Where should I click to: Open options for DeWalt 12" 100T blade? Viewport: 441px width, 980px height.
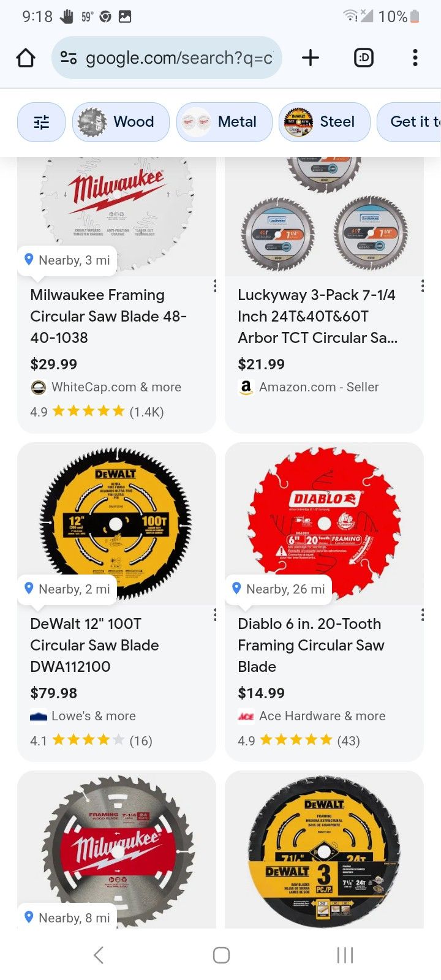pyautogui.click(x=215, y=615)
